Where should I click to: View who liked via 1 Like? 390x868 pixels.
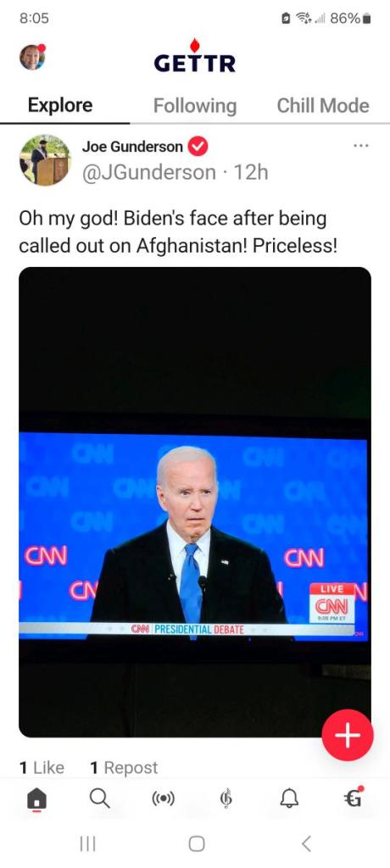tap(42, 768)
